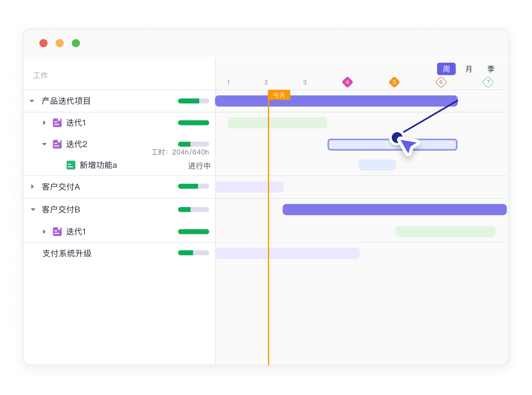The image size is (532, 395).
Task: Select the 客户交付B Gantt bar
Action: click(395, 210)
